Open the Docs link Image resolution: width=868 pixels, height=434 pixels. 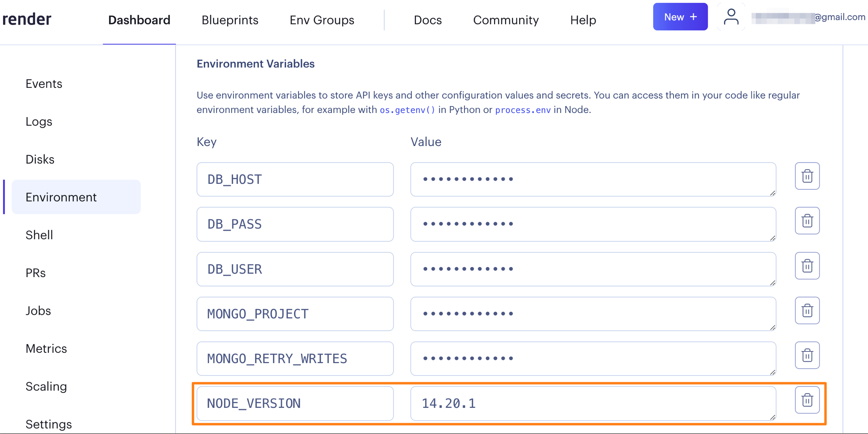point(428,20)
